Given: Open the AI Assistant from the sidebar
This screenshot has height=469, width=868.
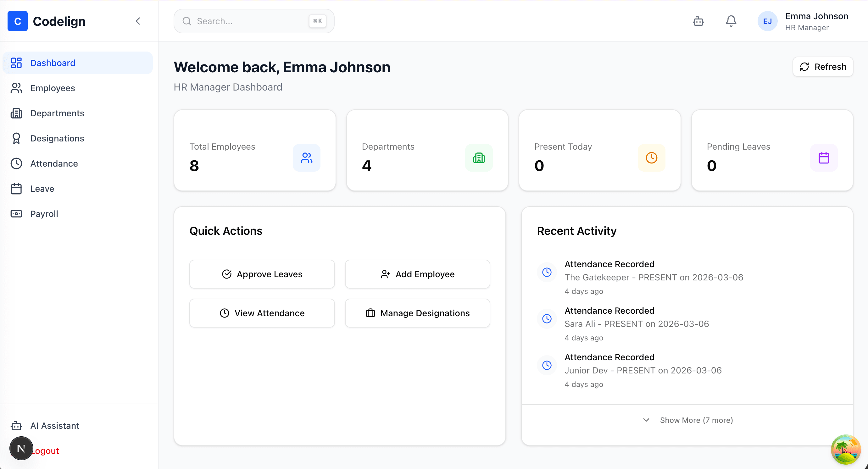Looking at the screenshot, I should point(54,426).
